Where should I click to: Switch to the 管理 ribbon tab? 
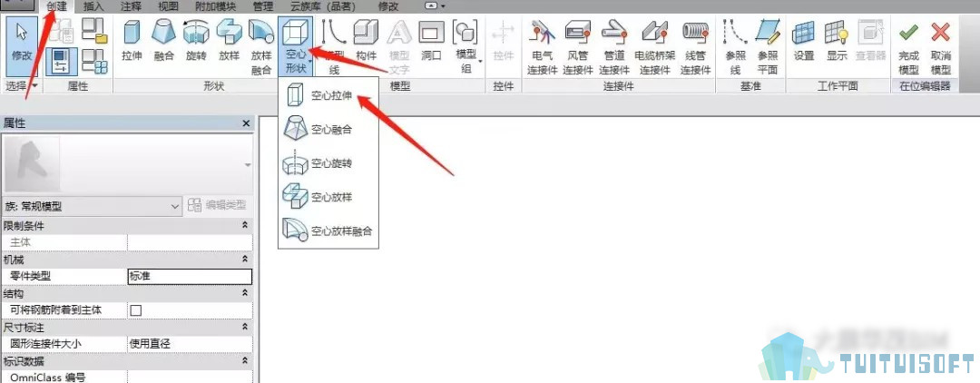pyautogui.click(x=263, y=7)
